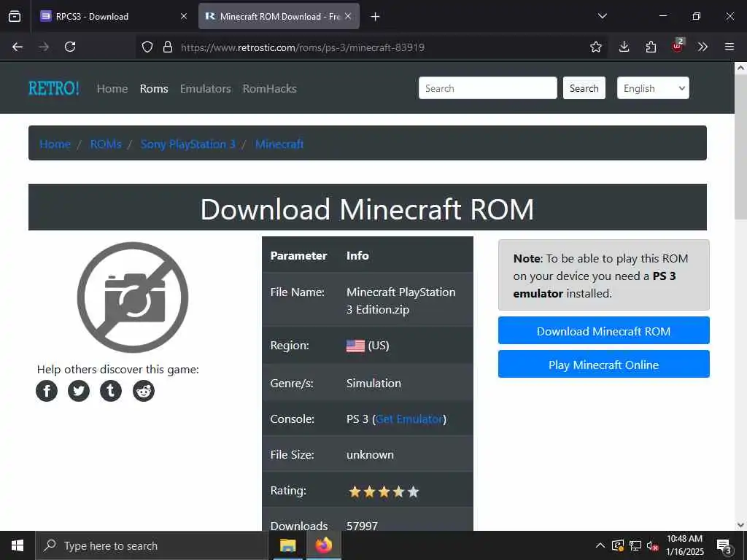This screenshot has width=747, height=560.
Task: Go back to the previous page
Action: point(18,47)
